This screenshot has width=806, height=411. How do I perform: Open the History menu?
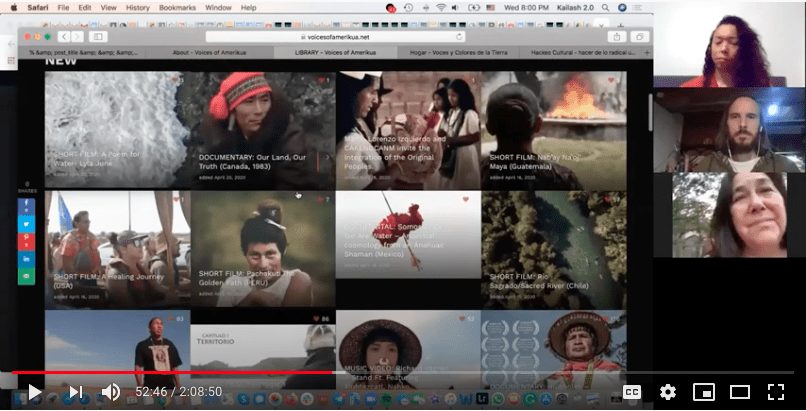[137, 8]
